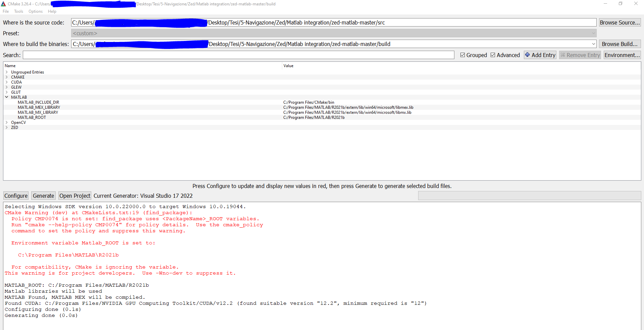Toggle the Grouped checkbox

(x=463, y=55)
